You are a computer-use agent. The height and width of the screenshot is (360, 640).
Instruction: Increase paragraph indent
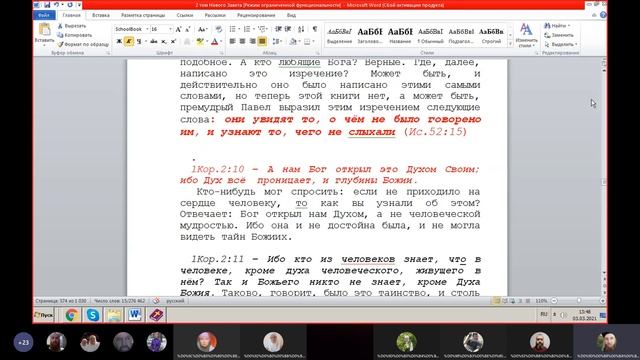point(288,29)
